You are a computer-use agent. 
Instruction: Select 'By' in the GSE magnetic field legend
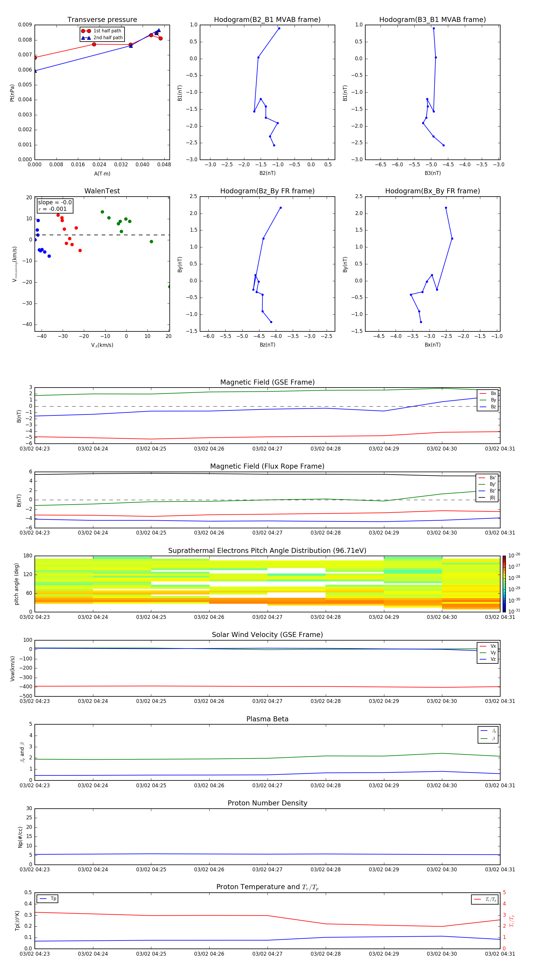tap(488, 400)
